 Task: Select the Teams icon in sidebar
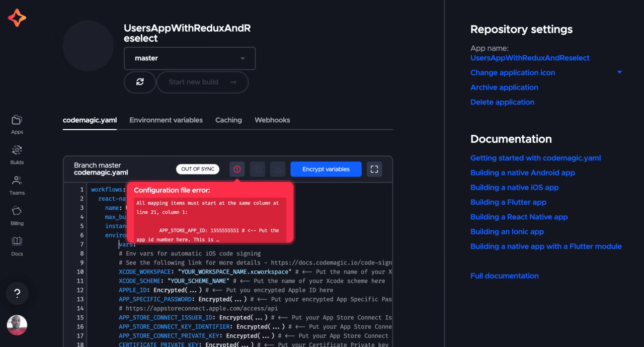pyautogui.click(x=17, y=185)
